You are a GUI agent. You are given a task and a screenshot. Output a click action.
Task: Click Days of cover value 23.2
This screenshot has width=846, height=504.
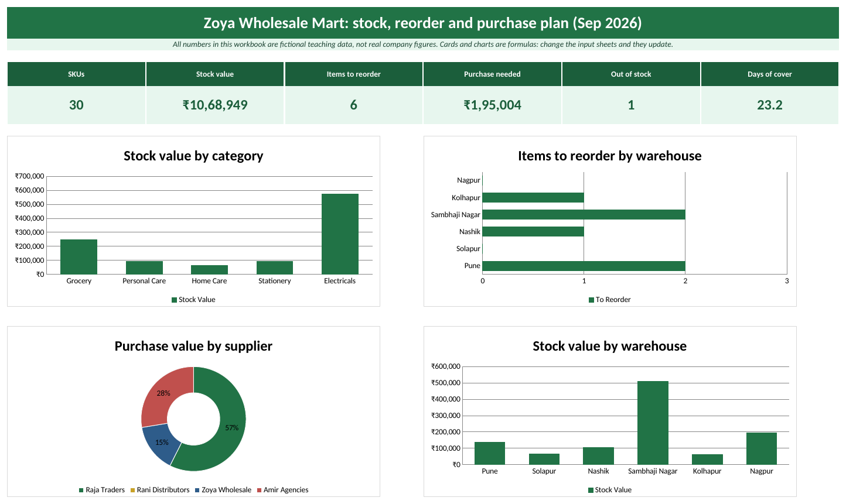770,105
